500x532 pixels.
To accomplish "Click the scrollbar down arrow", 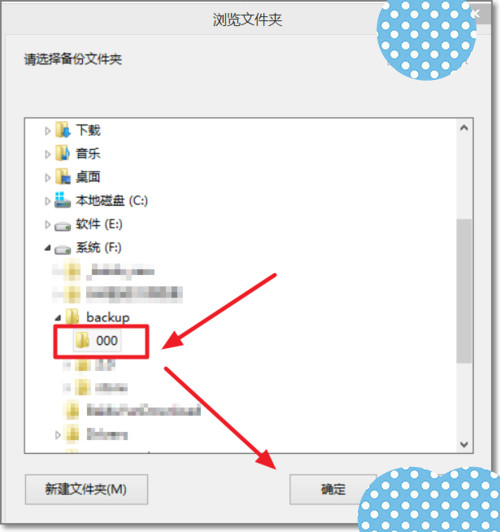I will pos(464,444).
